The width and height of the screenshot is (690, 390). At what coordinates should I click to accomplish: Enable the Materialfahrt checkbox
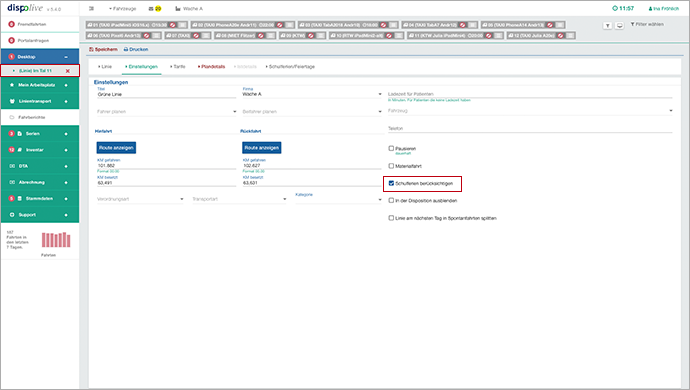(x=391, y=166)
